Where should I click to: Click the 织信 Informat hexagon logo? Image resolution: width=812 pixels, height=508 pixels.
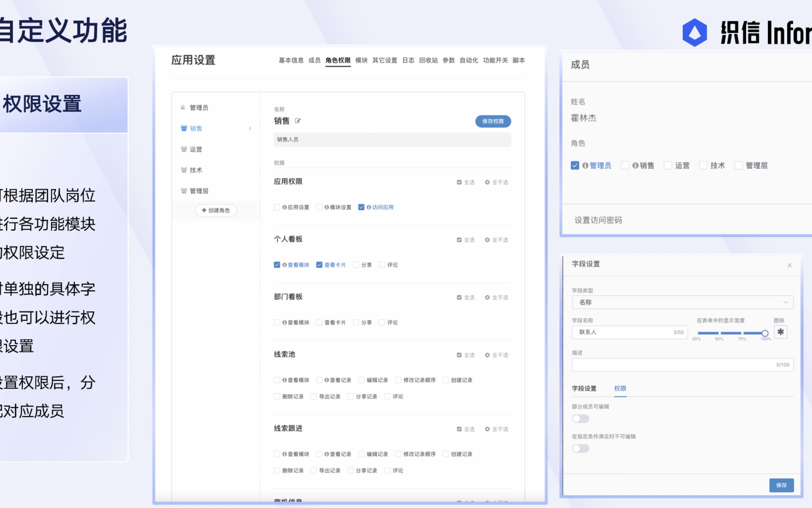[x=695, y=33]
